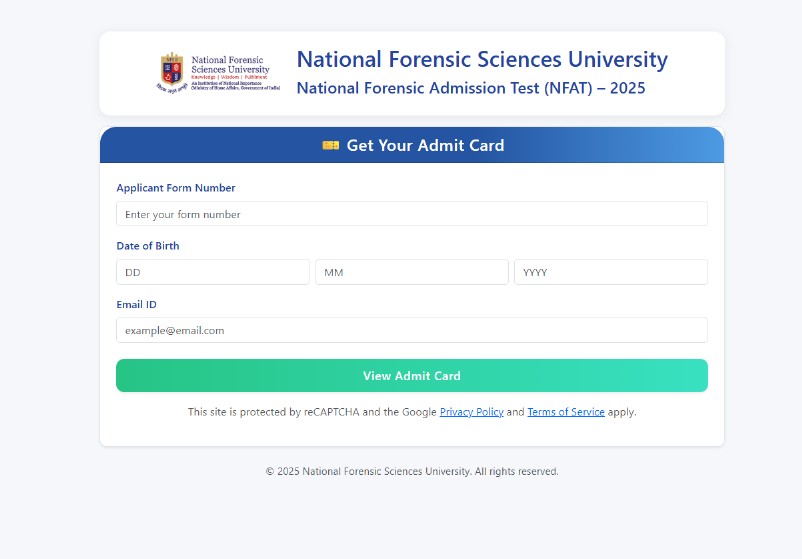Focus the form number input field
The image size is (802, 559).
click(x=411, y=214)
